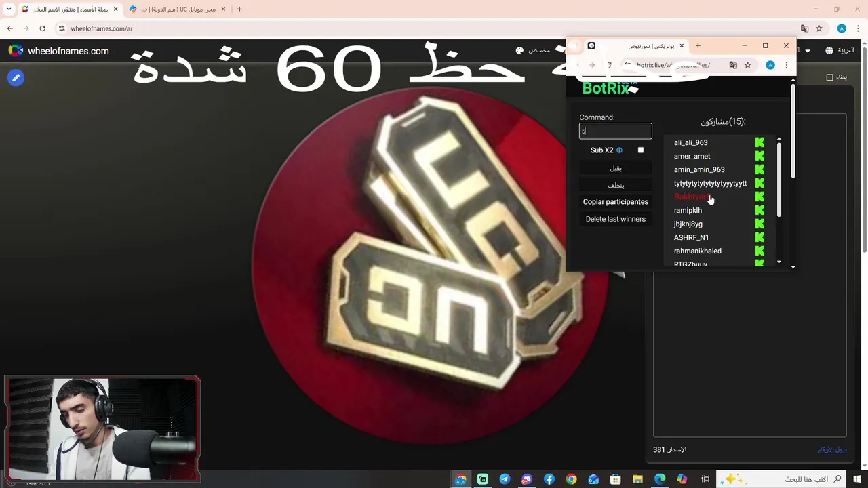Viewport: 868px width, 488px height.
Task: Select participant rahmanikhaled
Action: 697,251
